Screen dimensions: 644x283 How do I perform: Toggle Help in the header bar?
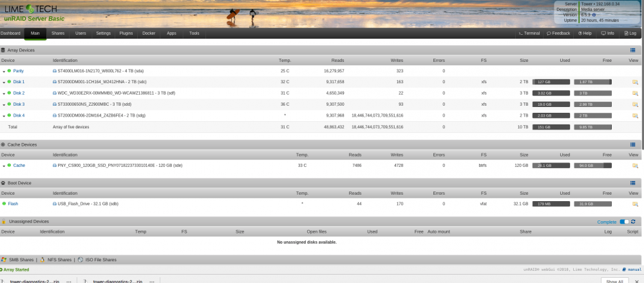585,34
